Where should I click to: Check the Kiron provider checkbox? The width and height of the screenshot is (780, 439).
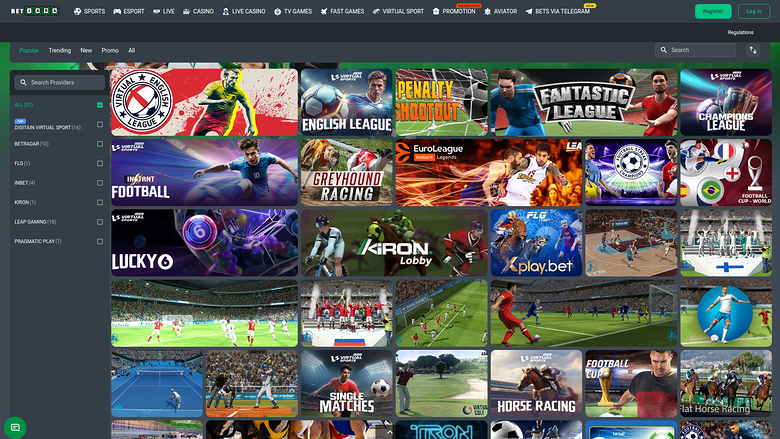coord(100,202)
